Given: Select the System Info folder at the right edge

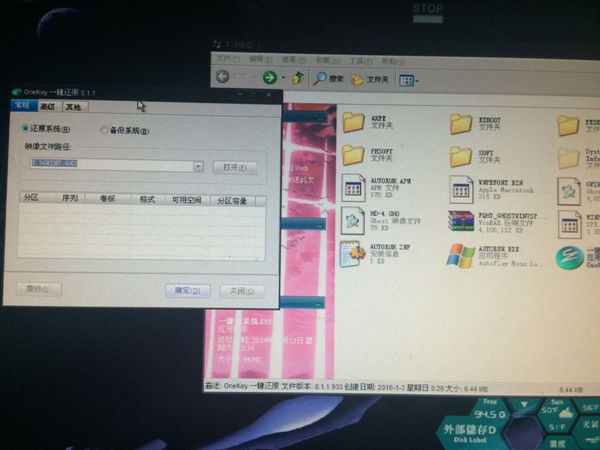Looking at the screenshot, I should tap(569, 158).
